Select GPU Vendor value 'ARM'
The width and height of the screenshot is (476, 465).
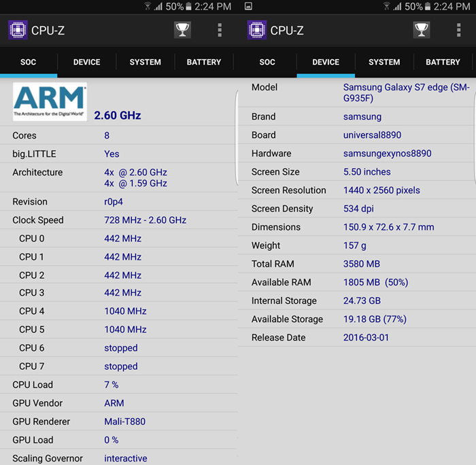(x=114, y=403)
